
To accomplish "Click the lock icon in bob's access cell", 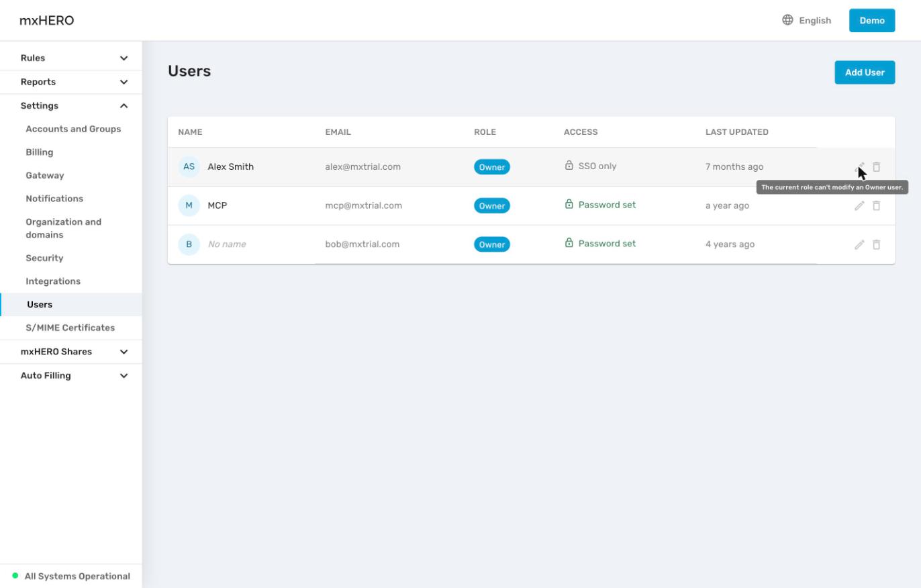I will [x=569, y=244].
